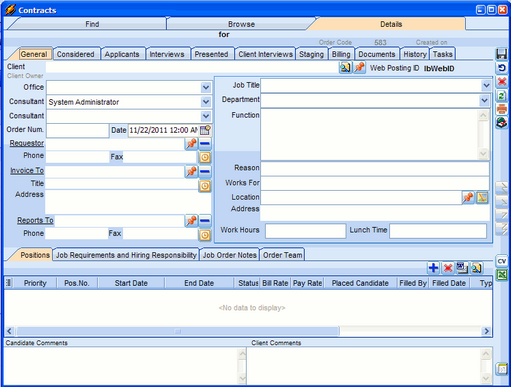Click the pushpin icon on Requestor row
The height and width of the screenshot is (387, 511).
[191, 144]
